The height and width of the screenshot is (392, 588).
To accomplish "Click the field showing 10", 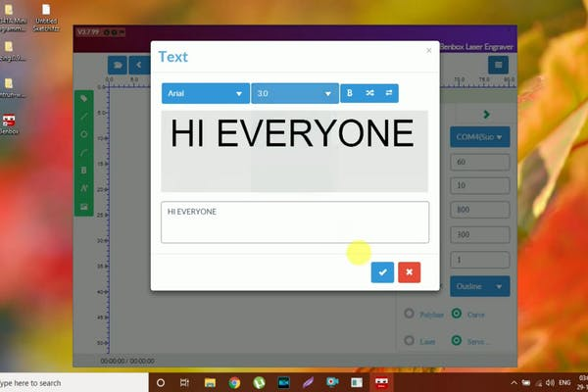I will [480, 185].
